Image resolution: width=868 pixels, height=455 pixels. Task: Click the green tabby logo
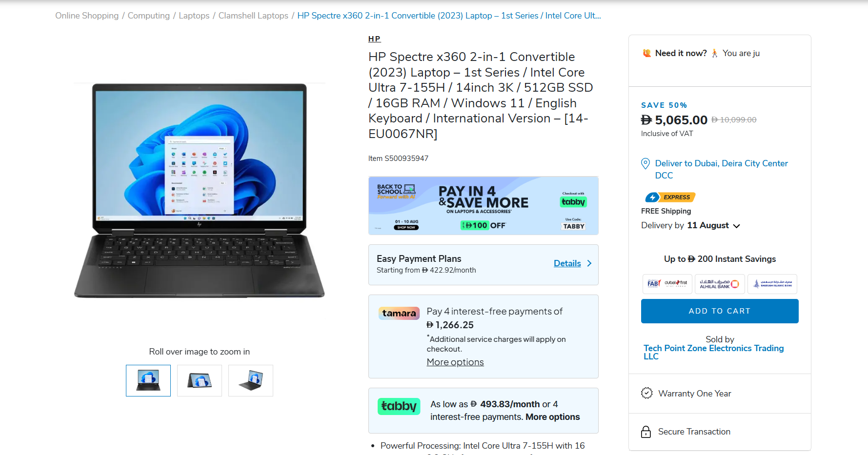coord(399,406)
